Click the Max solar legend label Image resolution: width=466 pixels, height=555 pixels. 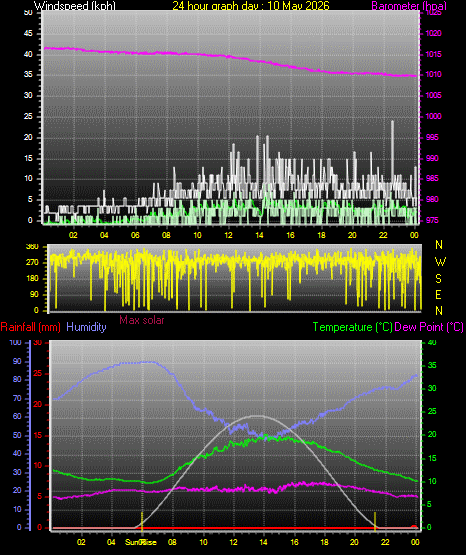[142, 320]
